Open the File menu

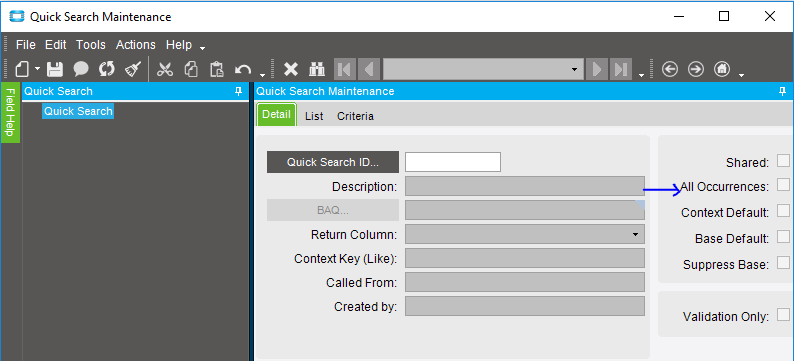coord(25,45)
